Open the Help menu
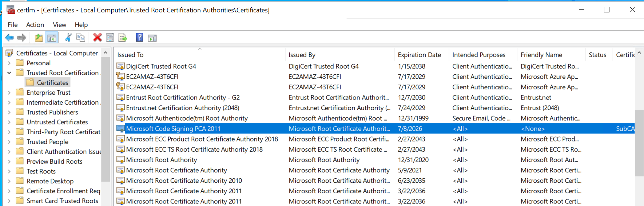644x206 pixels. pyautogui.click(x=82, y=24)
